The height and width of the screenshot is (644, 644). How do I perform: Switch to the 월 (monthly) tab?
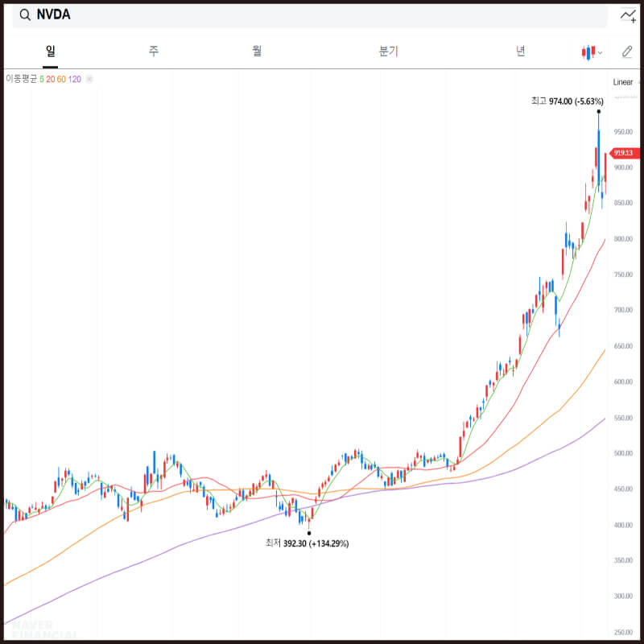(x=257, y=51)
